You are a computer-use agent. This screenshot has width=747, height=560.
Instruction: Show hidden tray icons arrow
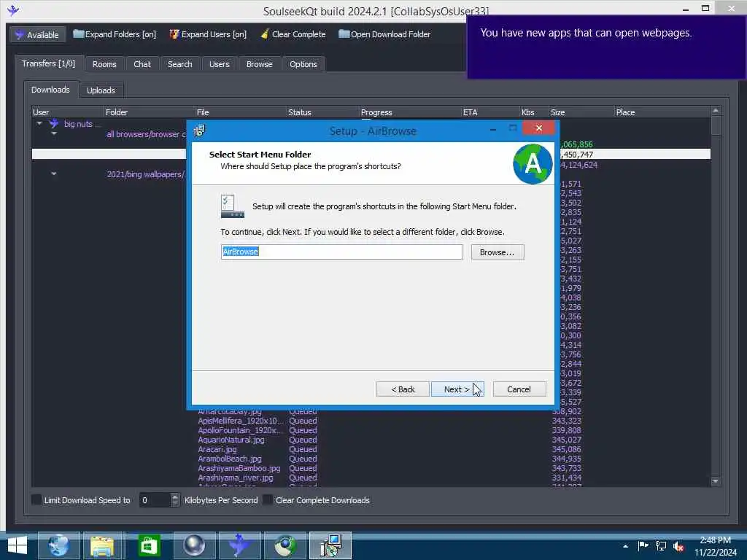coord(625,546)
